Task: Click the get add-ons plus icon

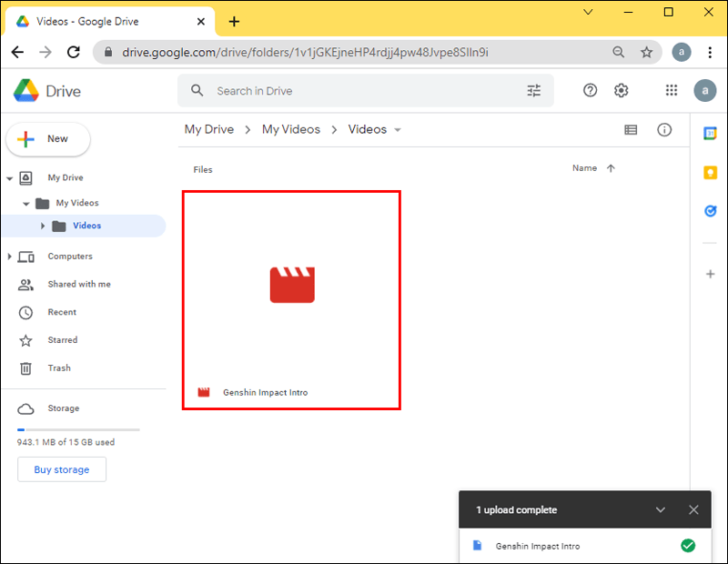Action: point(710,274)
